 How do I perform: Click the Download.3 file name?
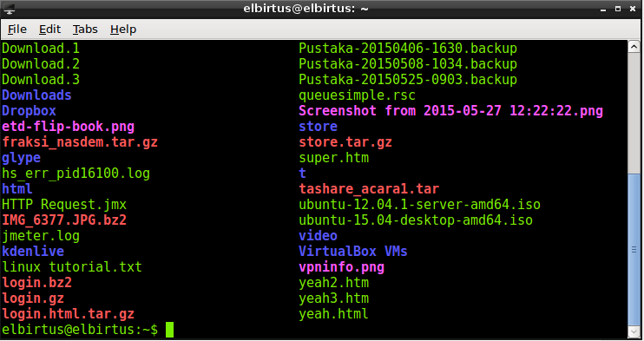coord(41,80)
